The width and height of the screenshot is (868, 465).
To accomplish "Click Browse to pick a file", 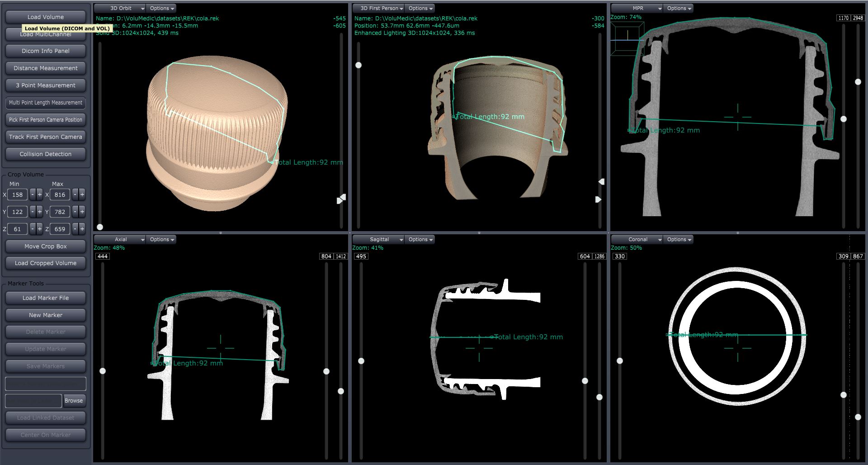I will [x=74, y=401].
